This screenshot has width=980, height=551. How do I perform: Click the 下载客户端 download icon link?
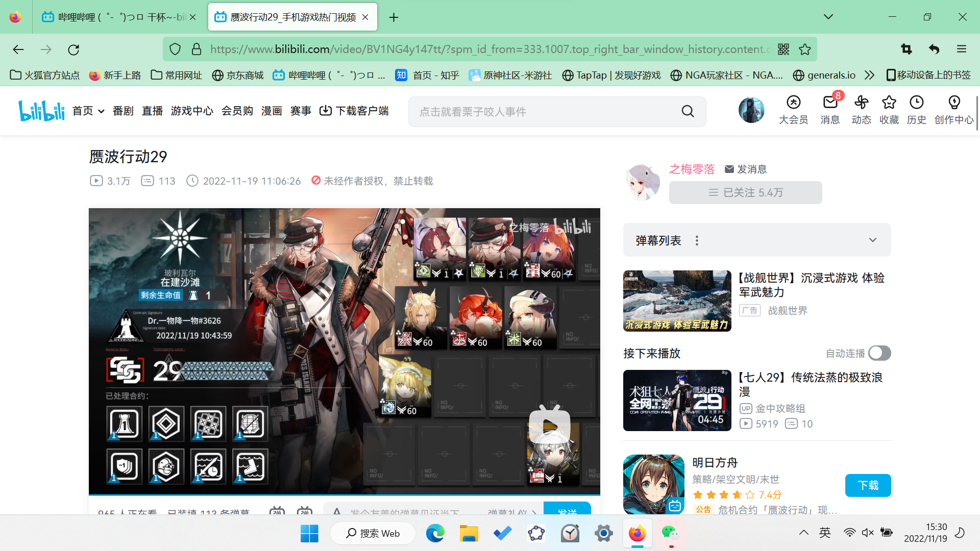pos(354,111)
